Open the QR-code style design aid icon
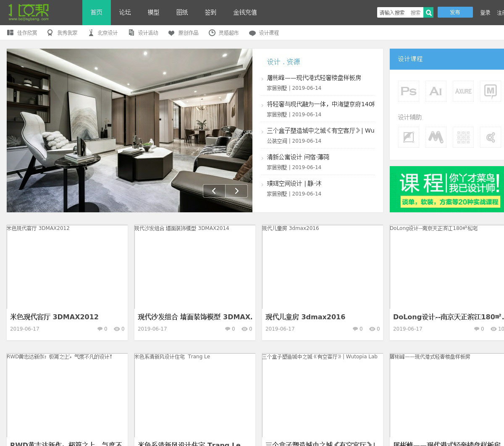The height and width of the screenshot is (446, 504). (x=463, y=137)
